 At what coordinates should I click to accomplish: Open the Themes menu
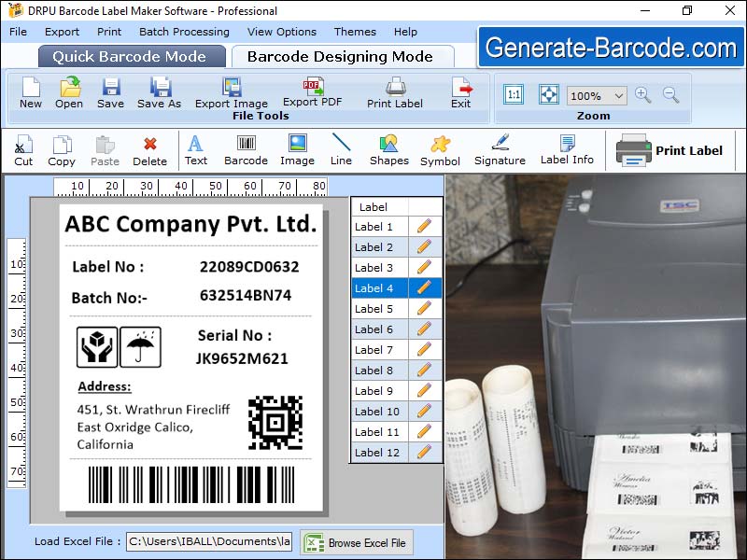[x=355, y=32]
